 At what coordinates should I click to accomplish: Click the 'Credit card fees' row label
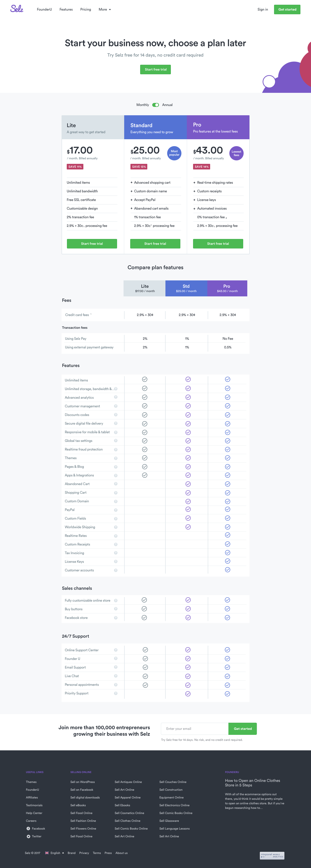(77, 315)
